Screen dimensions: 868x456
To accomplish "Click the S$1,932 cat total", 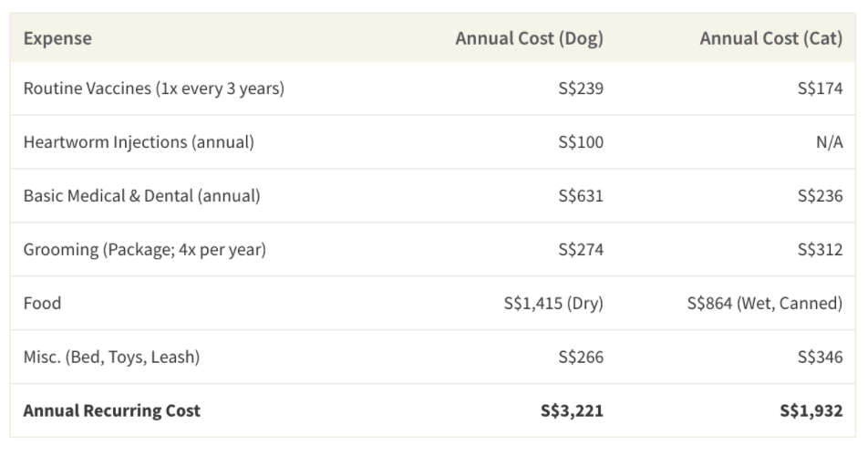I will coord(811,410).
